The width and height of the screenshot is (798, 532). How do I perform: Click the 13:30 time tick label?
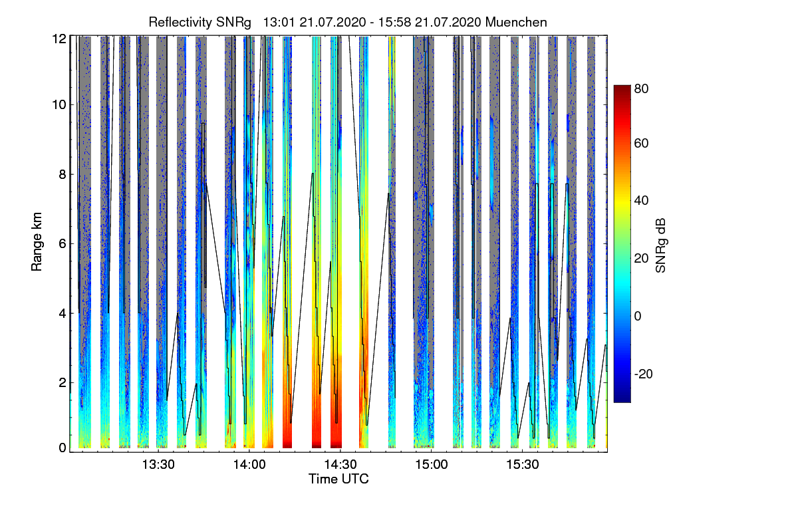click(158, 464)
